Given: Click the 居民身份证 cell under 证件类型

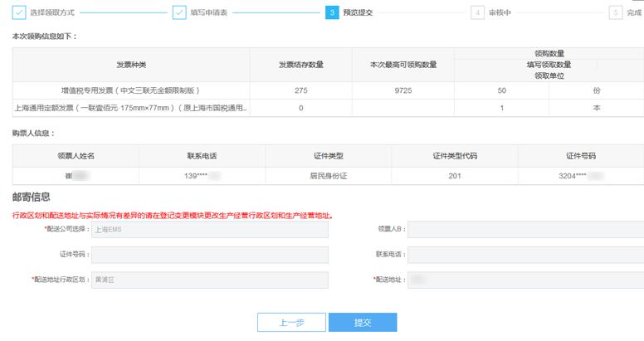Looking at the screenshot, I should pyautogui.click(x=328, y=176).
